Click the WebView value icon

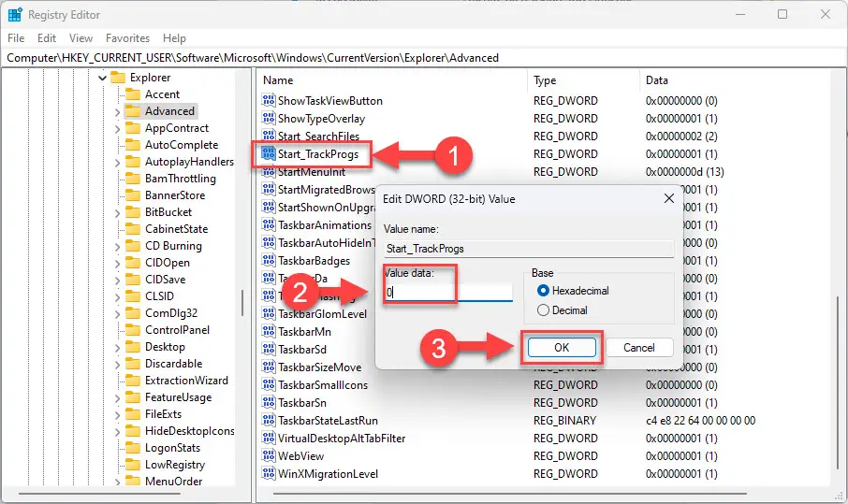(269, 456)
